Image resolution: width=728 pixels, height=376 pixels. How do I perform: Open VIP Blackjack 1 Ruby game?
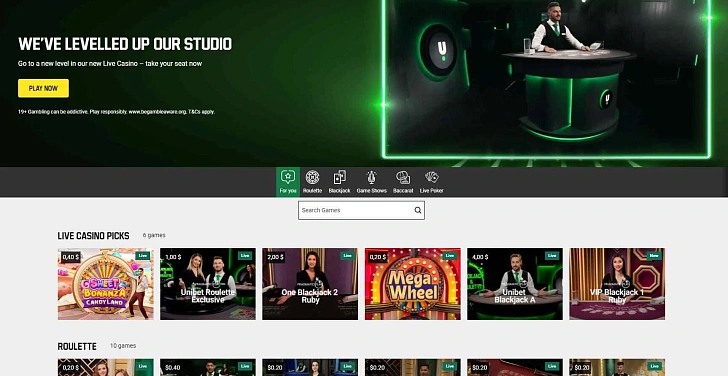tap(617, 284)
